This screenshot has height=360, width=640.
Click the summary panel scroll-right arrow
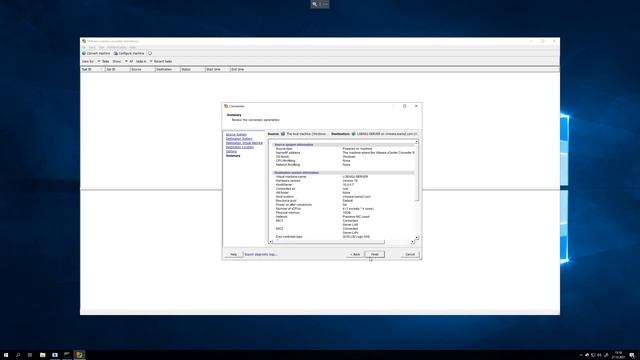point(412,242)
